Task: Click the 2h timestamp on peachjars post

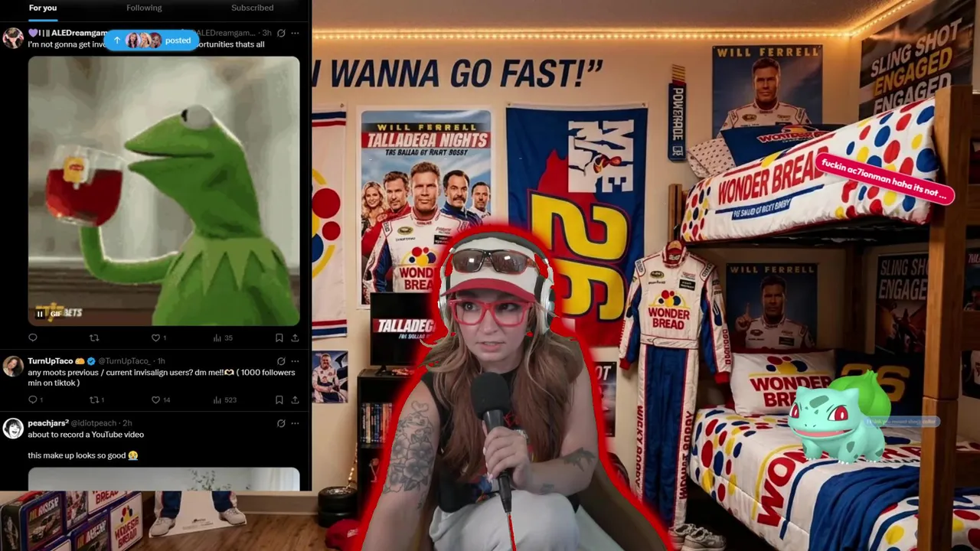Action: point(127,423)
